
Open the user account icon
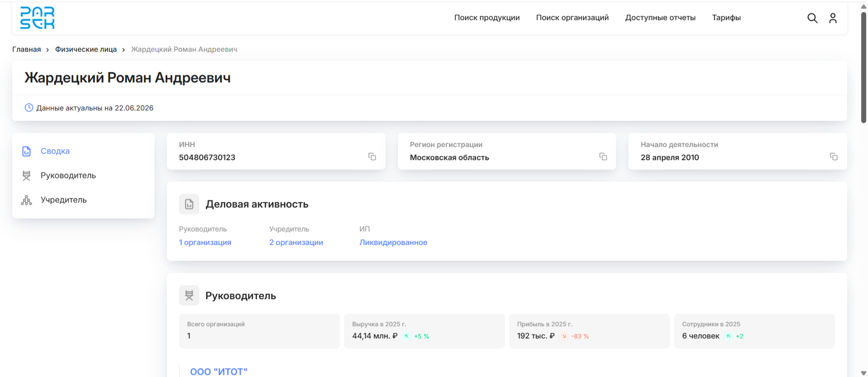(x=833, y=18)
